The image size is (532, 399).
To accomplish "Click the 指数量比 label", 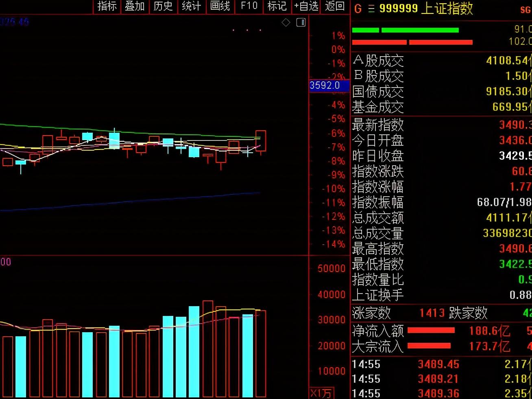I will [x=378, y=279].
